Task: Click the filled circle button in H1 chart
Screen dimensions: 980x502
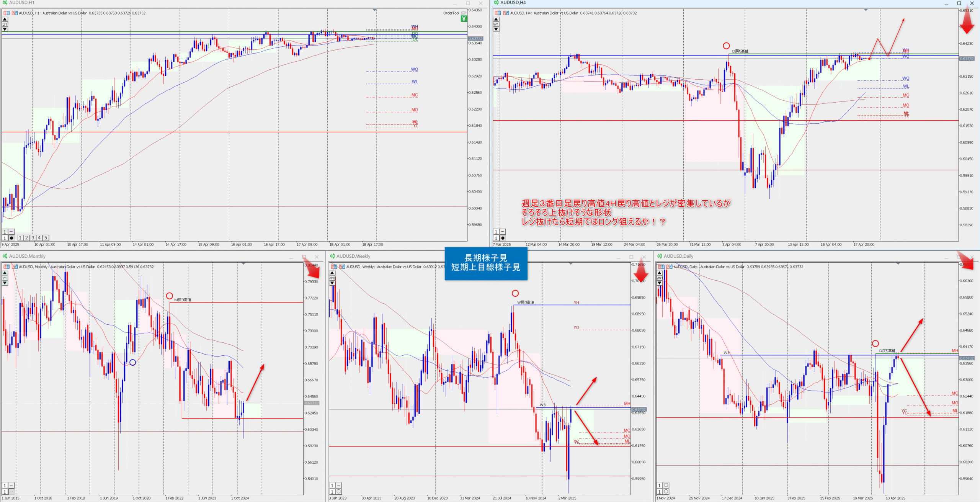Action: click(11, 238)
